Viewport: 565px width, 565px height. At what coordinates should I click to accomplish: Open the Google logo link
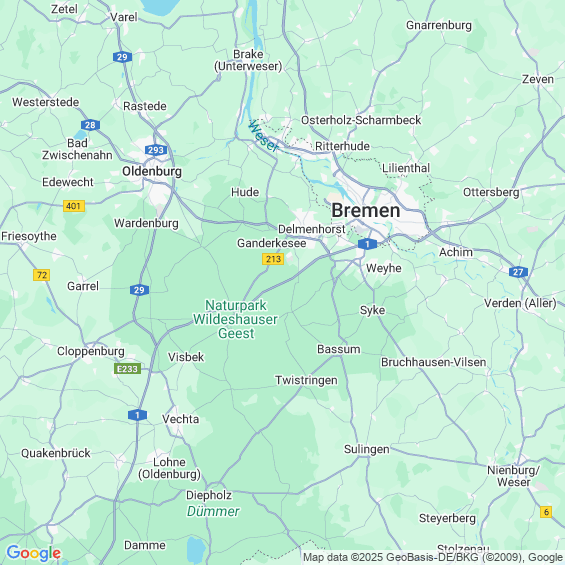click(34, 552)
